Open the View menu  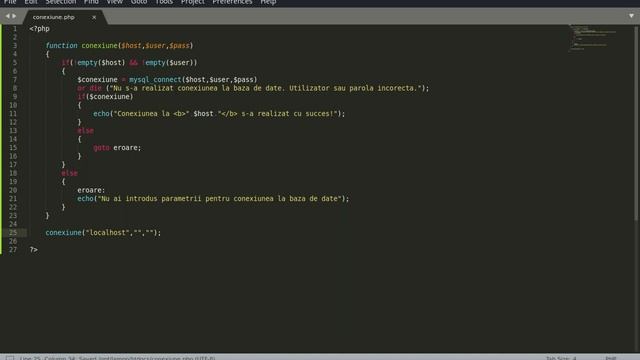pos(114,2)
